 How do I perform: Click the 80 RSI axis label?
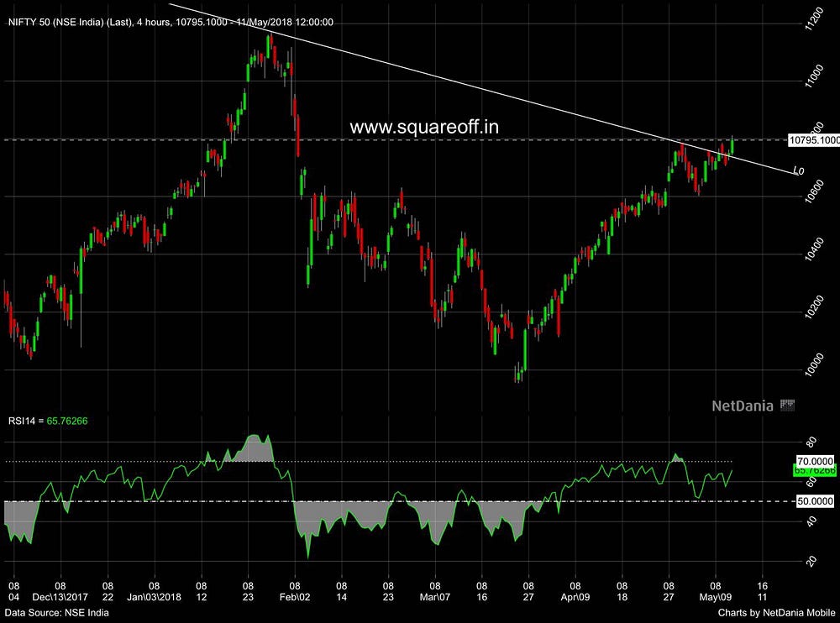click(812, 442)
